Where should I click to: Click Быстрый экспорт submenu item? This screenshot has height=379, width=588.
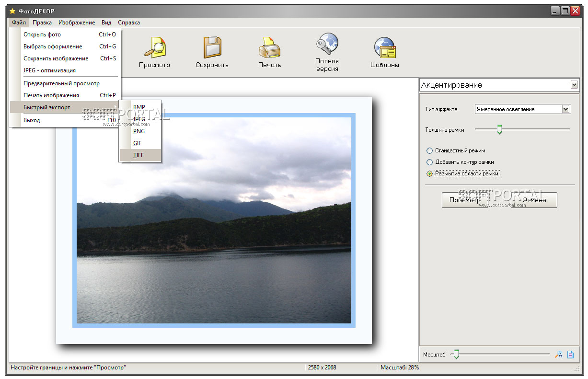click(65, 107)
